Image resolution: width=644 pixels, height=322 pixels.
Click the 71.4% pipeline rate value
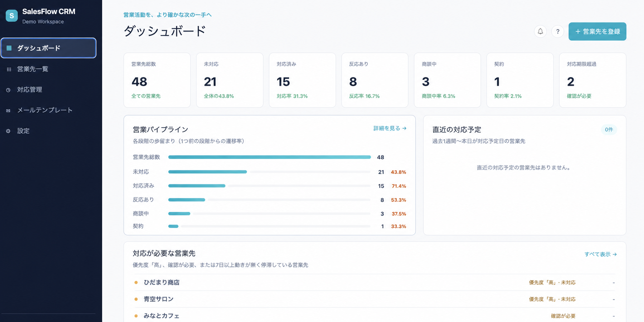click(399, 186)
